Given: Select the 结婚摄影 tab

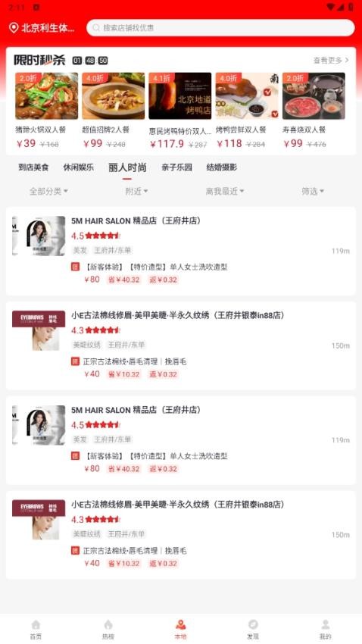Looking at the screenshot, I should (x=222, y=167).
